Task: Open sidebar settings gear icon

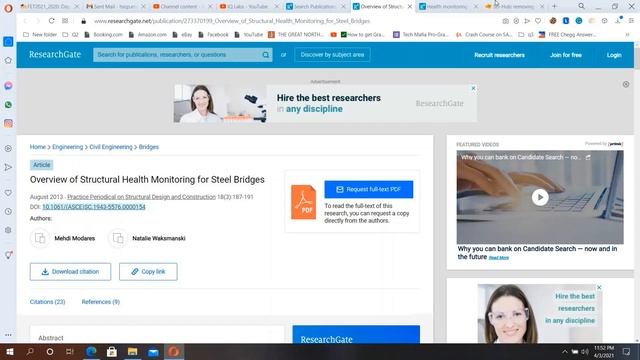Action: click(8, 230)
